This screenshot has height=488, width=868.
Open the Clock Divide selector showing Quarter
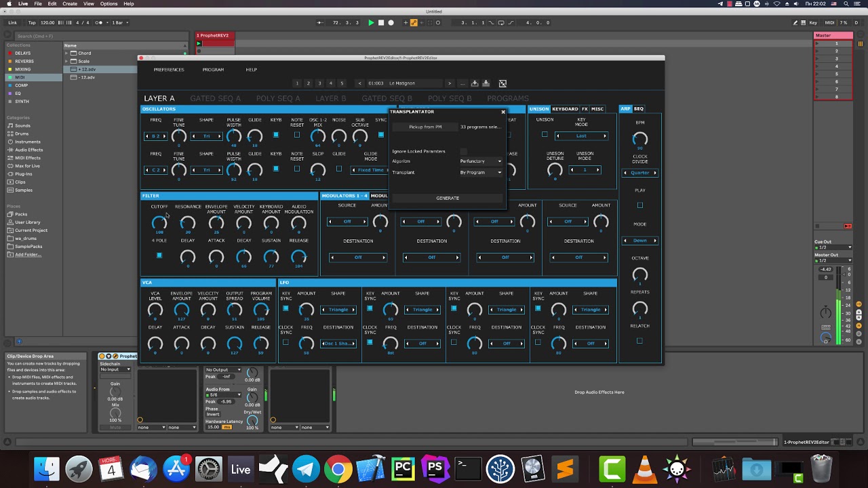(x=639, y=173)
